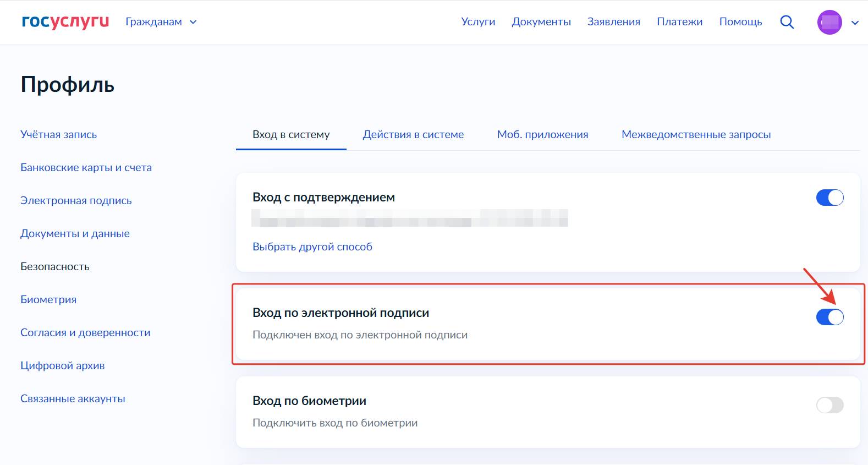Open Учётная запись in the sidebar
The width and height of the screenshot is (868, 465).
(x=58, y=134)
